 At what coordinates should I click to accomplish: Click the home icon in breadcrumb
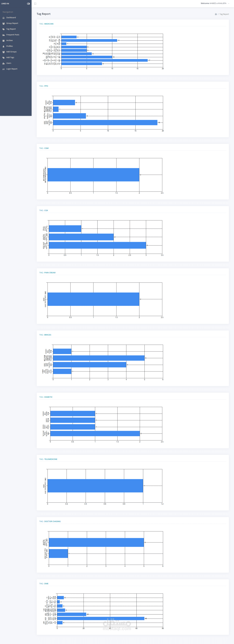click(x=216, y=14)
